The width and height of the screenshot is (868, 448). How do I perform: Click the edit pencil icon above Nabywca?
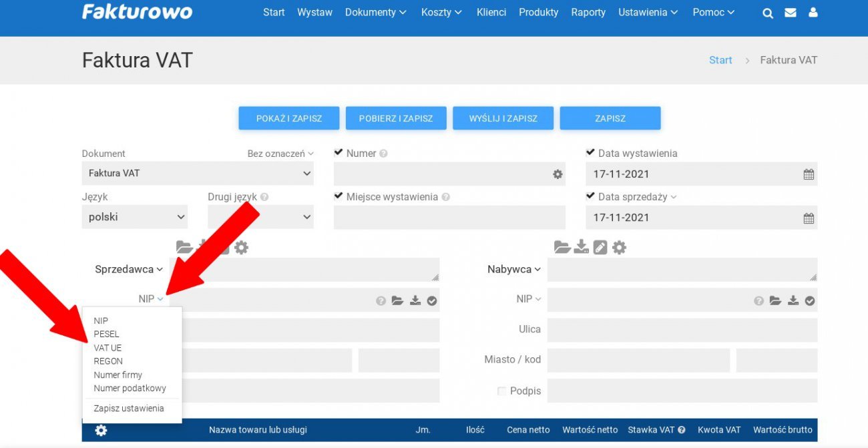coord(600,248)
